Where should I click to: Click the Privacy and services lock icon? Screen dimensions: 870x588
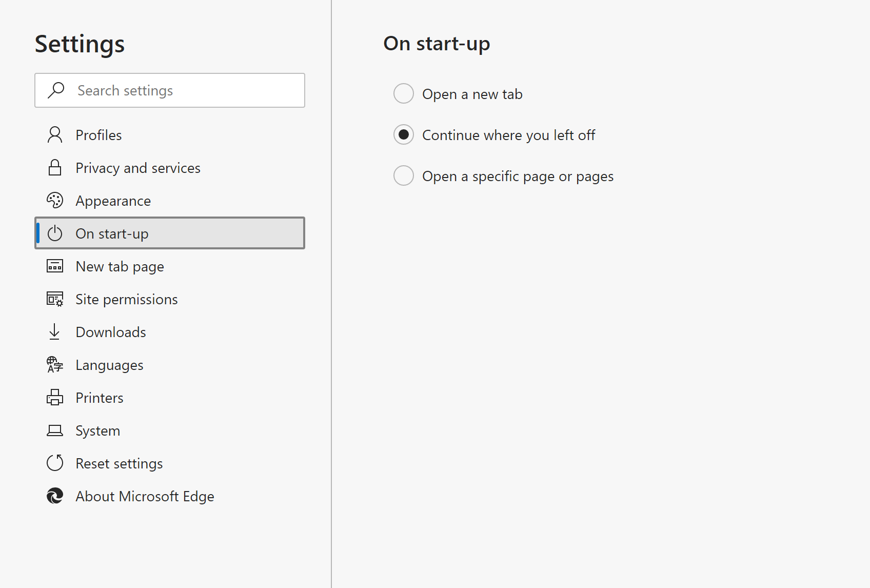pos(54,167)
